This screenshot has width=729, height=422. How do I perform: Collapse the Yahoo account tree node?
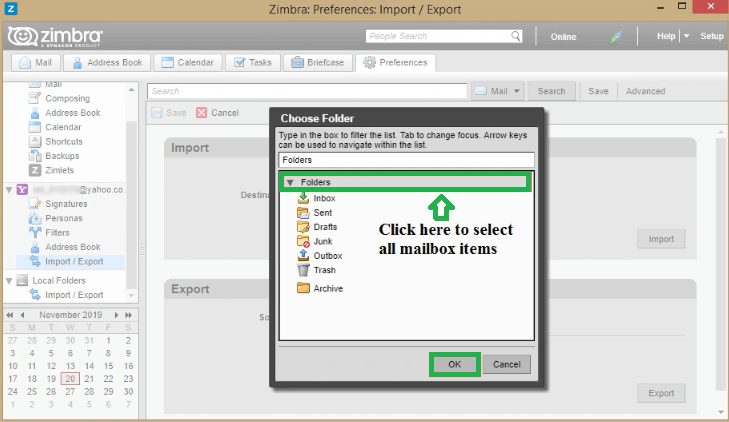click(9, 190)
